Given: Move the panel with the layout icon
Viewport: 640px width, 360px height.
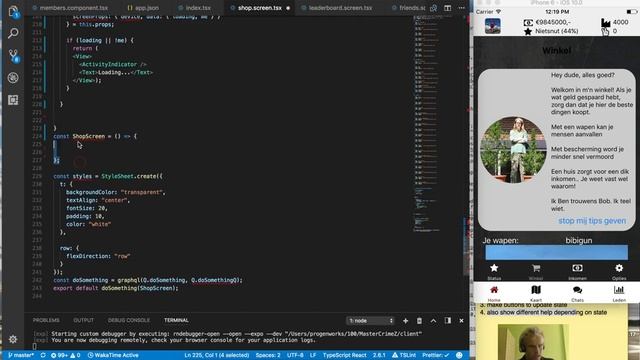Looking at the screenshot, I should pyautogui.click(x=448, y=321).
